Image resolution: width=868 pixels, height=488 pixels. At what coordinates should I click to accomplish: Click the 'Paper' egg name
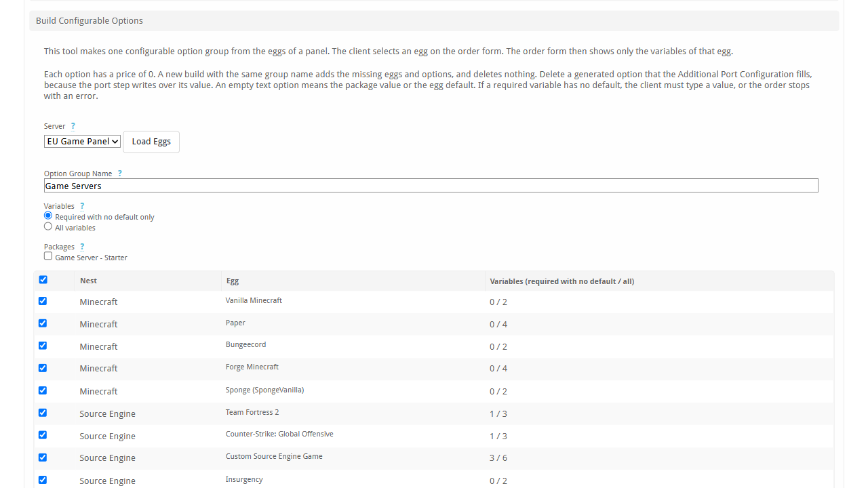pyautogui.click(x=235, y=323)
